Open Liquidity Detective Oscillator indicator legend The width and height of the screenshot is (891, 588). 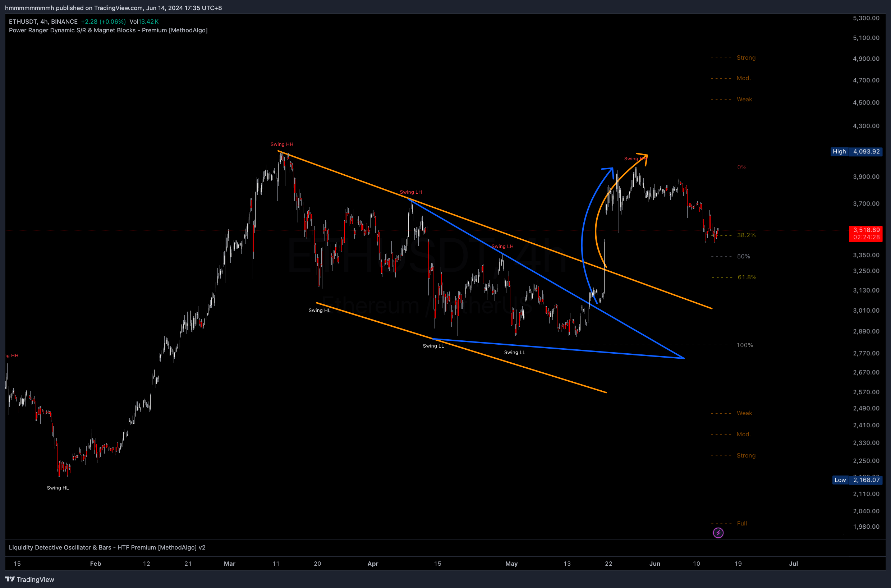pos(107,547)
